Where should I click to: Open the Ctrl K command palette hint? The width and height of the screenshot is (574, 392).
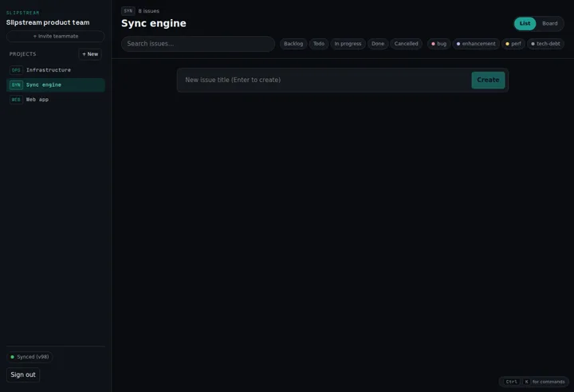[534, 382]
